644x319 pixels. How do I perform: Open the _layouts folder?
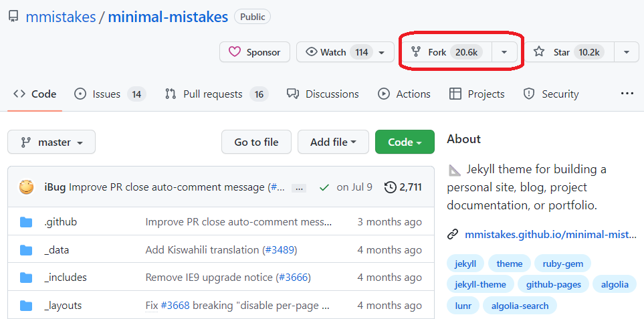[x=63, y=306]
